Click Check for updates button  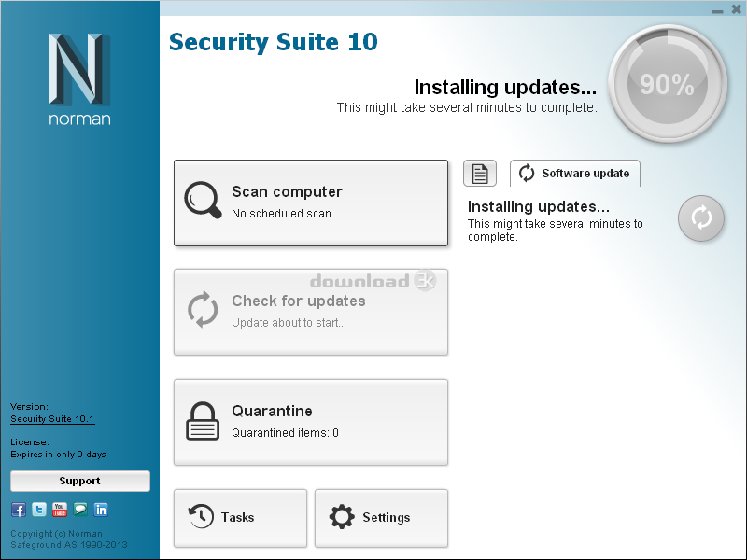(311, 312)
